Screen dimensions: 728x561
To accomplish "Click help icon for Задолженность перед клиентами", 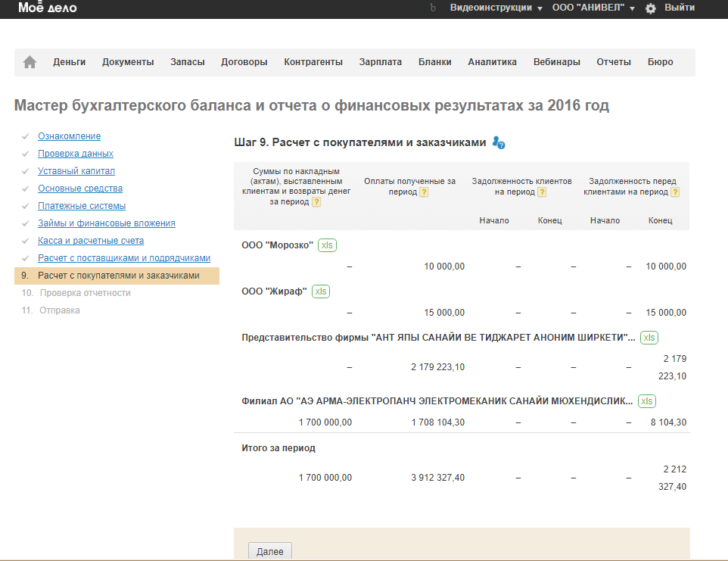I will click(674, 192).
